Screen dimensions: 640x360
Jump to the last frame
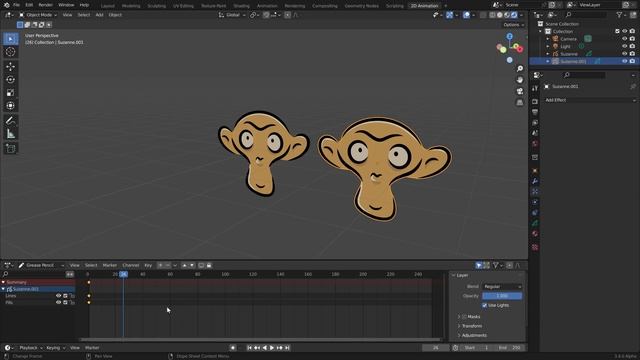tap(287, 348)
